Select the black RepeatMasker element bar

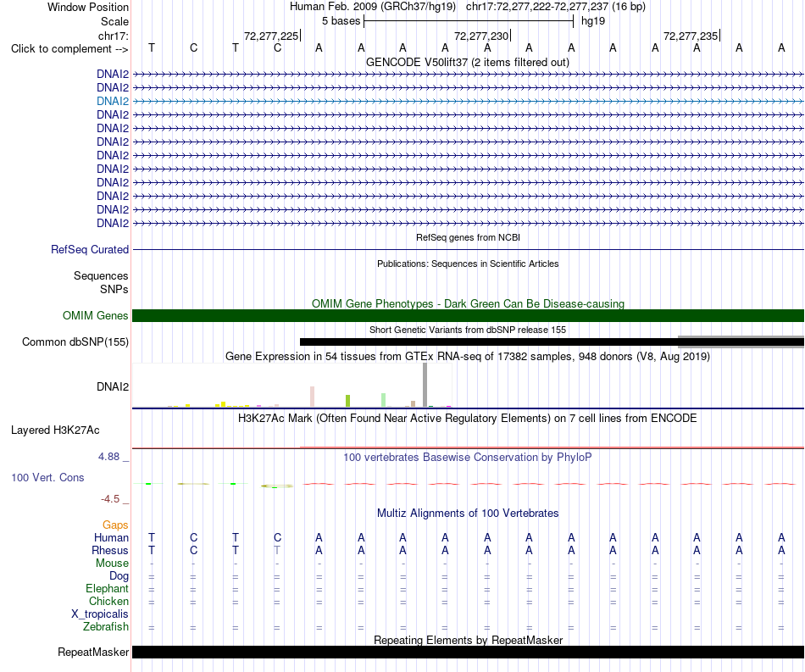pyautogui.click(x=468, y=652)
